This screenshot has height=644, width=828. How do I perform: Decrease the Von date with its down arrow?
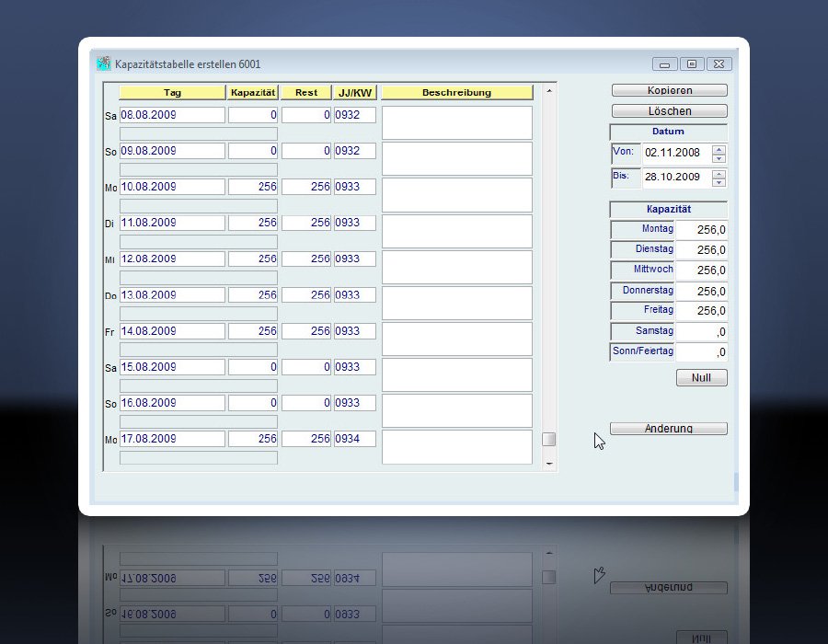[719, 158]
